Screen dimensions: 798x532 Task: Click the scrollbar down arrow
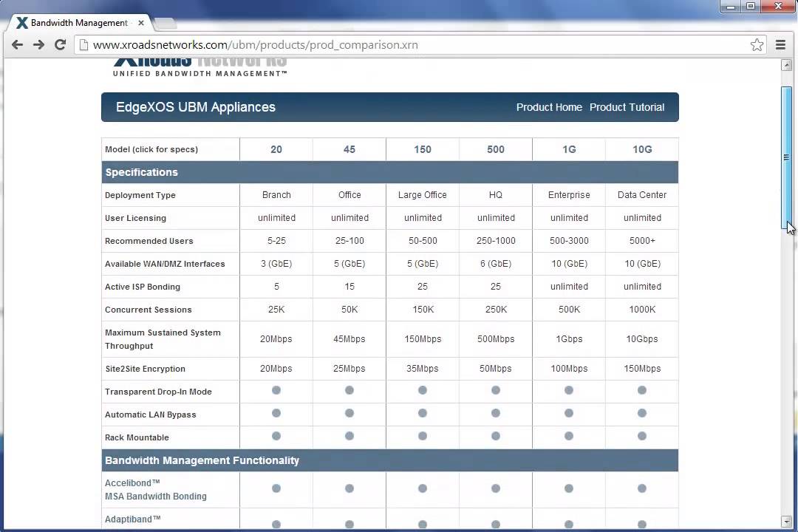[786, 522]
